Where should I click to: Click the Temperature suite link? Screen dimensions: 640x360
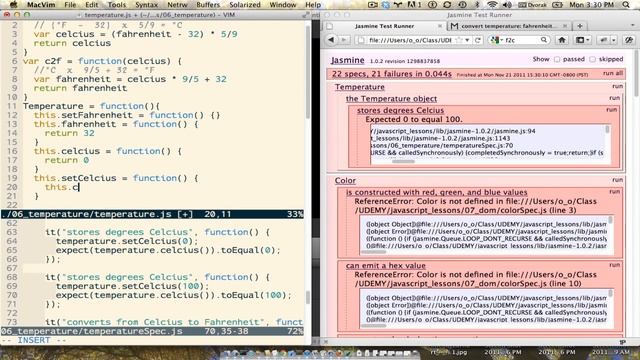[x=360, y=87]
